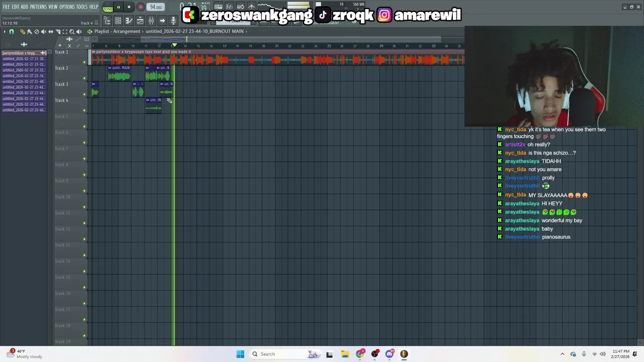Image resolution: width=644 pixels, height=362 pixels.
Task: Click the 'untitled_2026-02-27 23-44-10_BURNOUT MAIN' breadcrumb
Action: [x=195, y=31]
